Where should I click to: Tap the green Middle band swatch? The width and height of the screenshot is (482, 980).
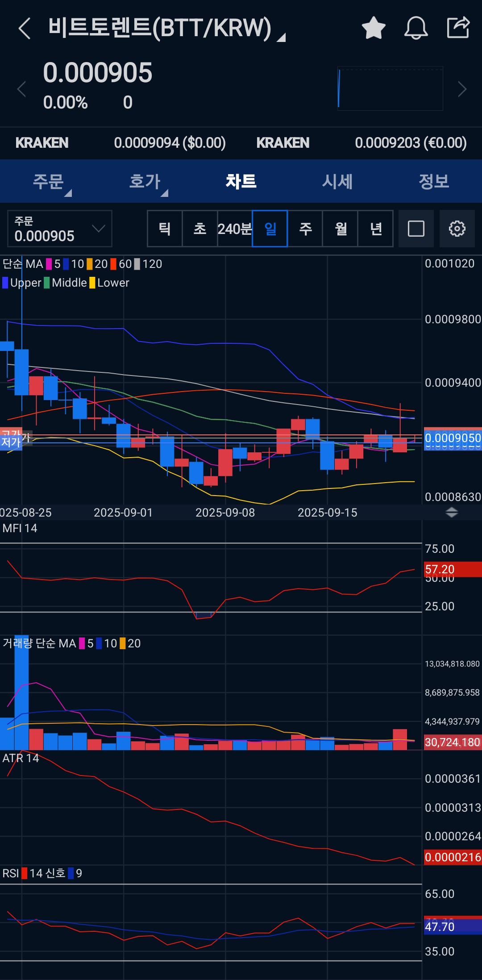(x=47, y=283)
